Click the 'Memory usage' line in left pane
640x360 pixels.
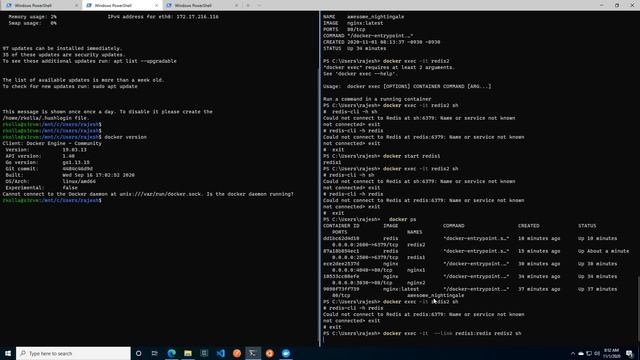[x=32, y=17]
